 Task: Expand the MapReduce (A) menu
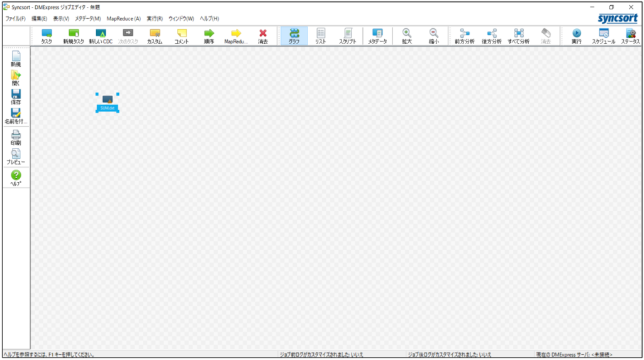point(123,19)
